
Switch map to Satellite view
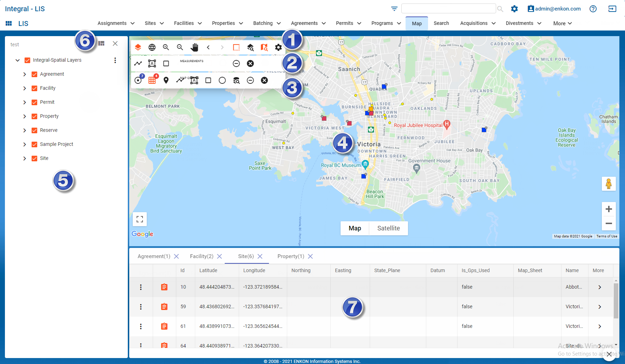(x=388, y=228)
